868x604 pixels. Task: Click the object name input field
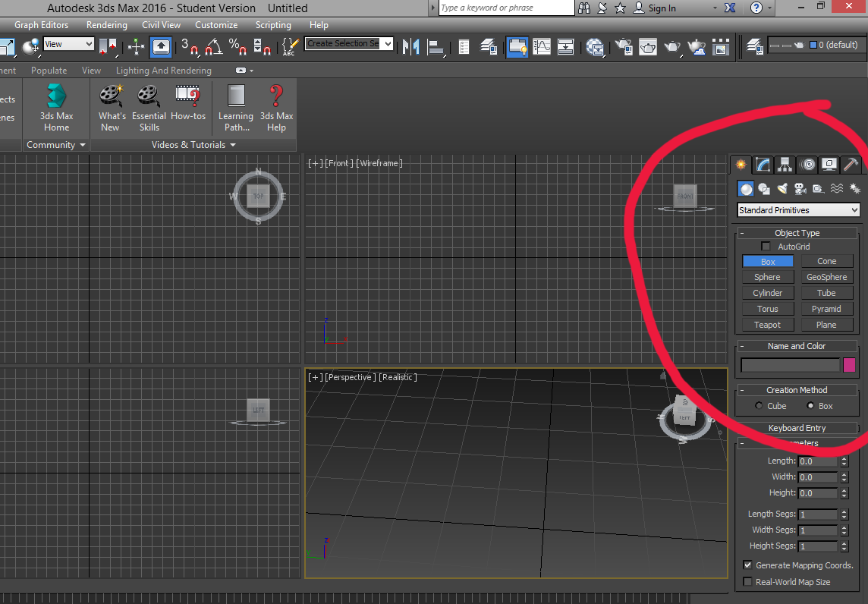point(791,365)
